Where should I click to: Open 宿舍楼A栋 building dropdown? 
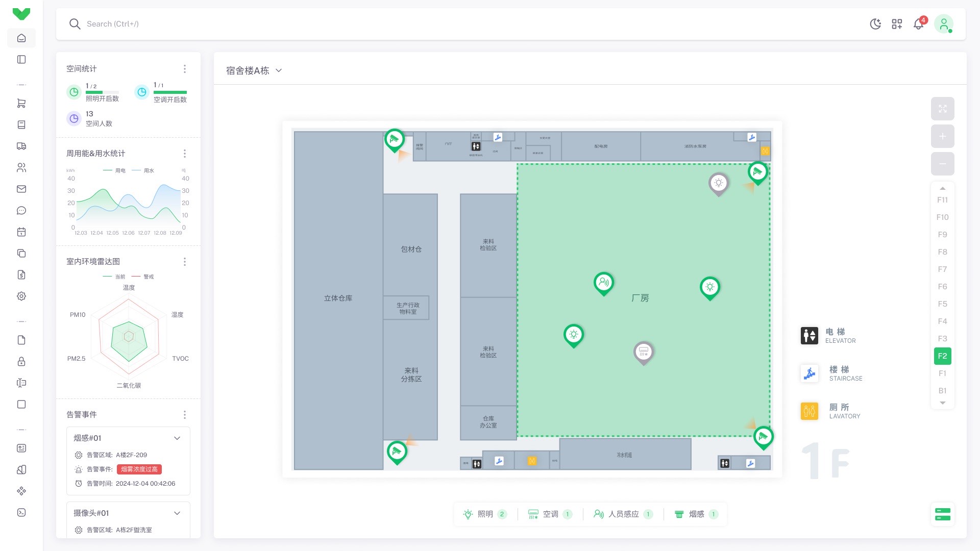[254, 70]
